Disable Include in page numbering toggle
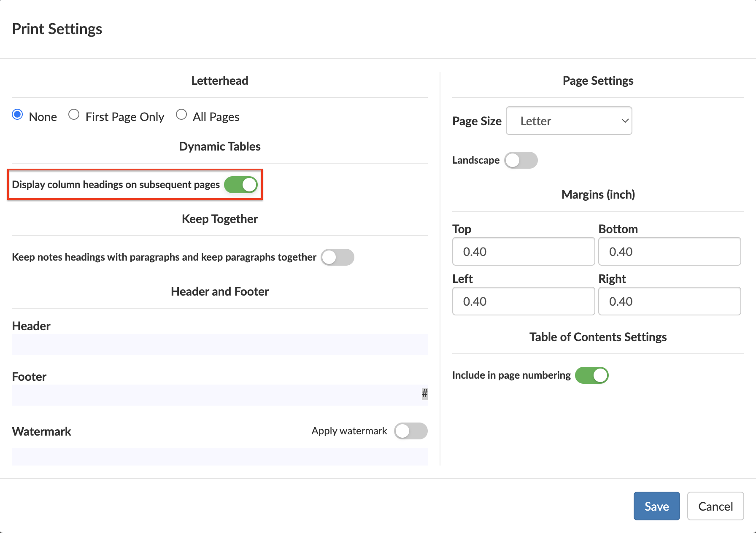 pyautogui.click(x=591, y=375)
